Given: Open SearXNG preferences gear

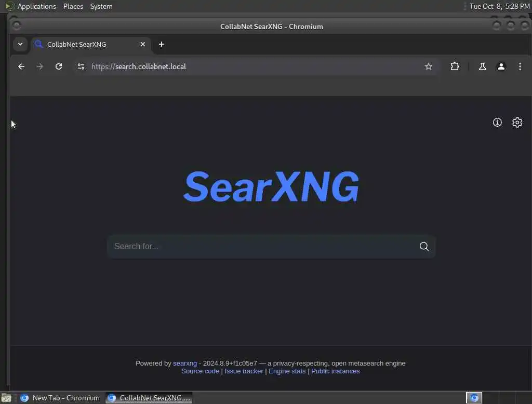Looking at the screenshot, I should [x=517, y=122].
